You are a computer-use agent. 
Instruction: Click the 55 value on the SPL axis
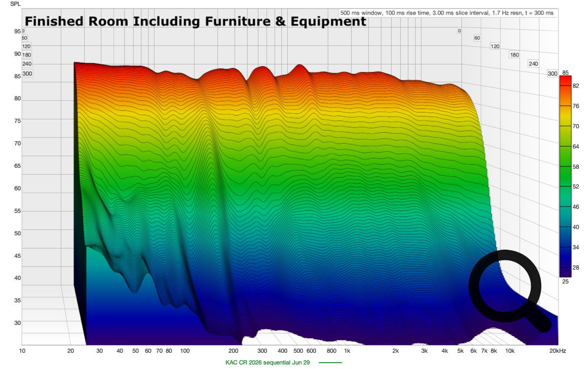pos(17,211)
